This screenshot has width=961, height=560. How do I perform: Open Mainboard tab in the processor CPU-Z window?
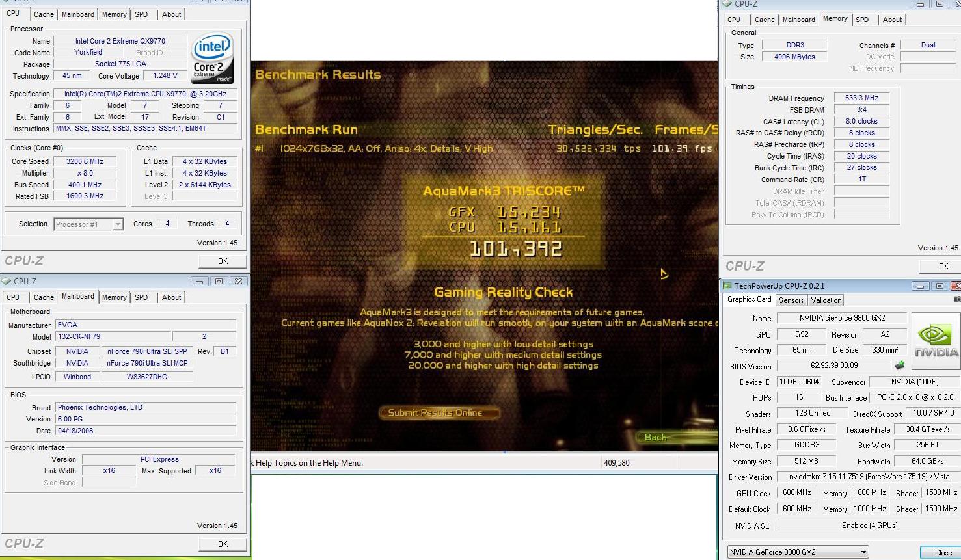coord(77,14)
